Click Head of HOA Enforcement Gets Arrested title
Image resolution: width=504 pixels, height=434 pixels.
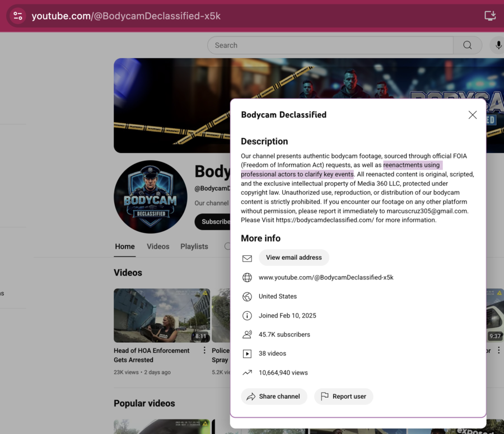151,355
